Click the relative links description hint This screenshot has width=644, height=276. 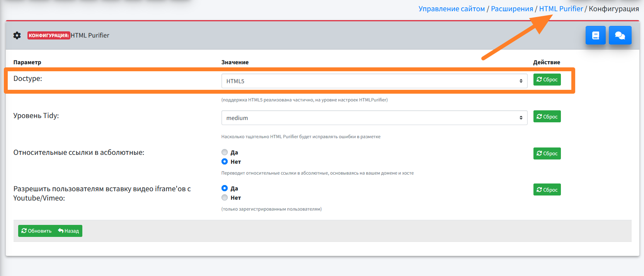pyautogui.click(x=317, y=173)
